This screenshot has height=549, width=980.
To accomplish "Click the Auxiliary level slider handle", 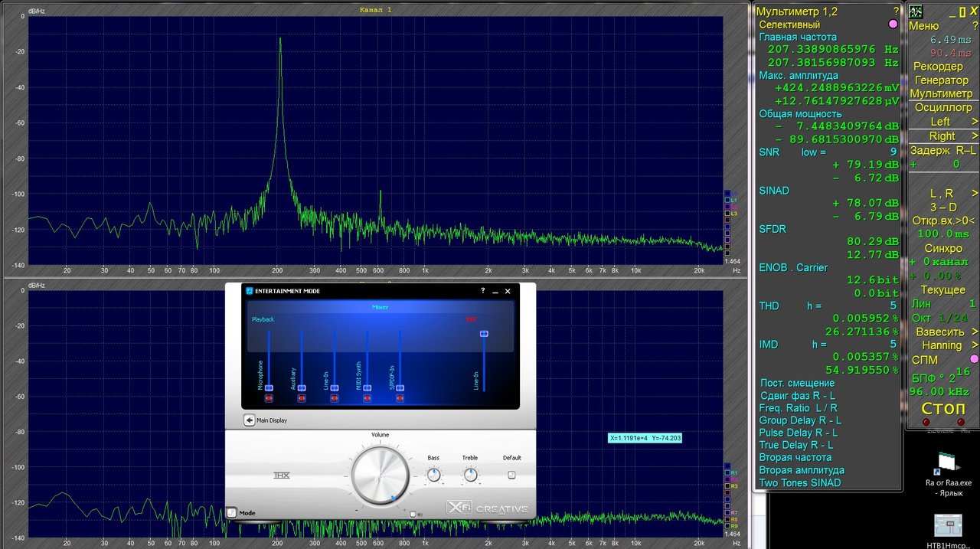I will (x=302, y=388).
